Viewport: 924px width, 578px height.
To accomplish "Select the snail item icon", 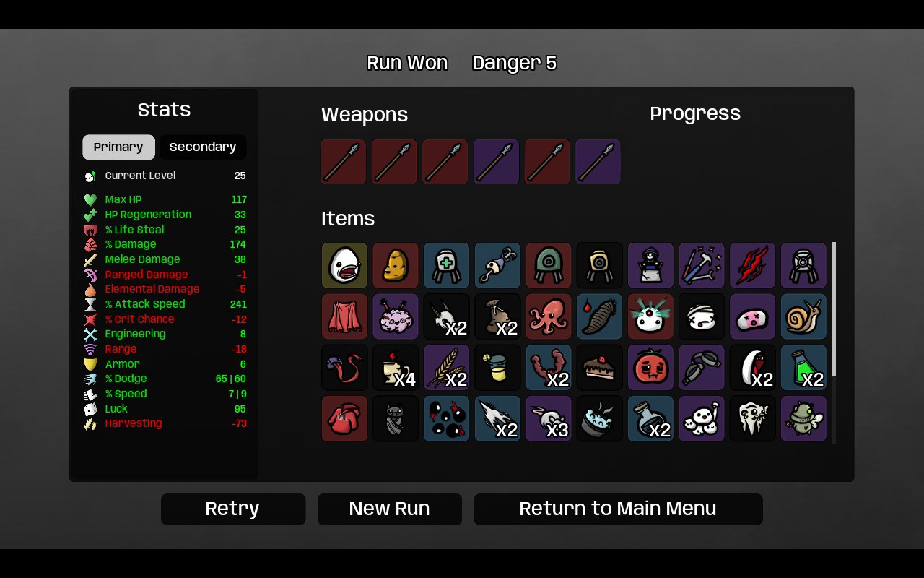I will click(803, 316).
